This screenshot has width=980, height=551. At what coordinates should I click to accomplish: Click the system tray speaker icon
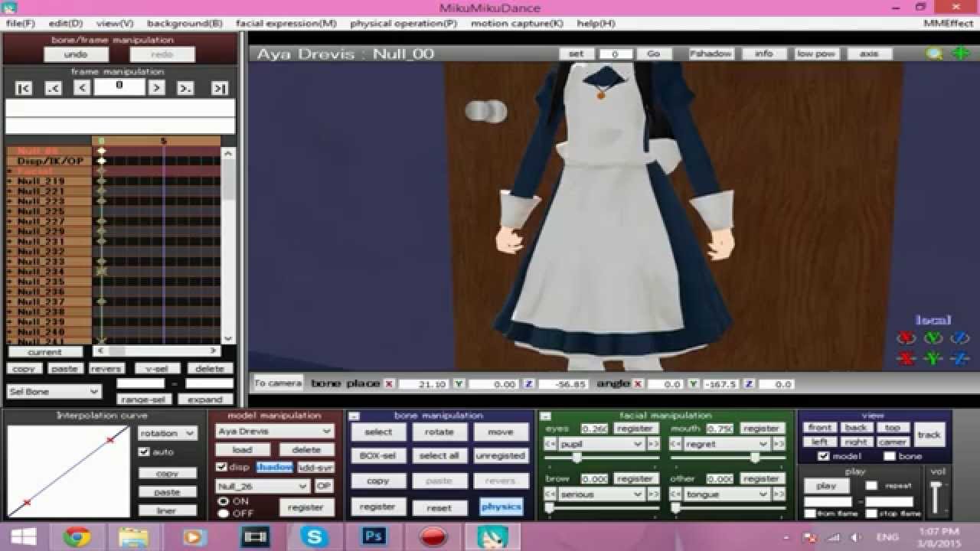pyautogui.click(x=855, y=537)
